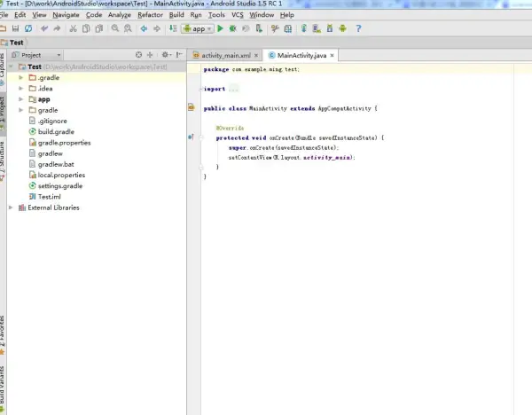
Task: Click the Paste toolbar icon
Action: point(99,28)
